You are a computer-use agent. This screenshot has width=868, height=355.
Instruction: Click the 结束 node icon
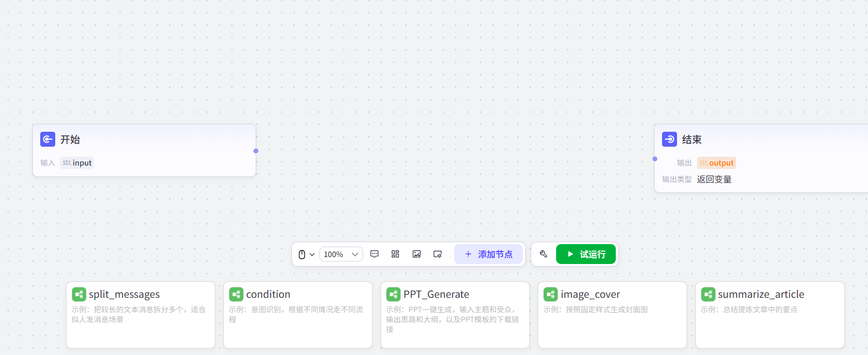pos(670,139)
